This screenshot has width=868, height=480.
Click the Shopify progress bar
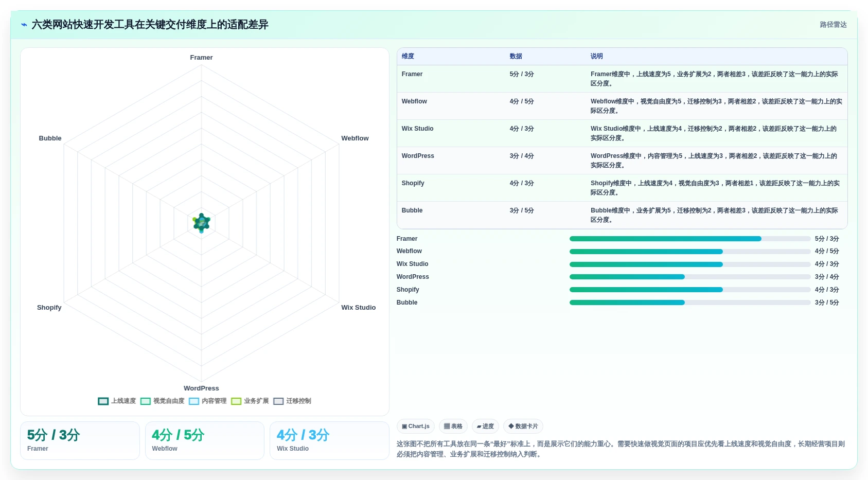(690, 290)
